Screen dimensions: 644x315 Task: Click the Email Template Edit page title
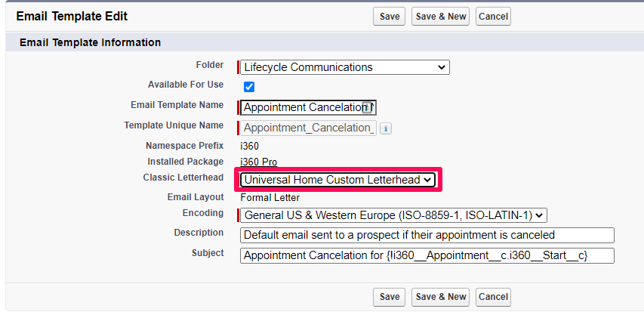[x=72, y=17]
